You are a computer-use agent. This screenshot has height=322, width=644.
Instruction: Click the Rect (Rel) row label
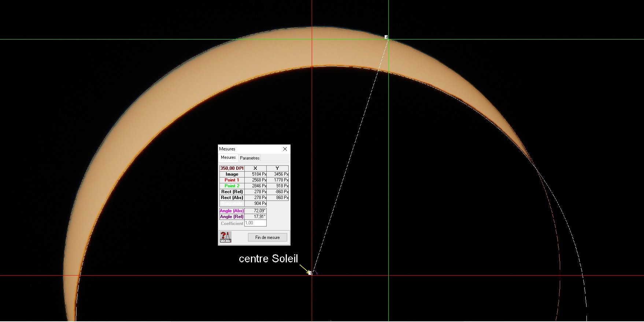(x=232, y=192)
